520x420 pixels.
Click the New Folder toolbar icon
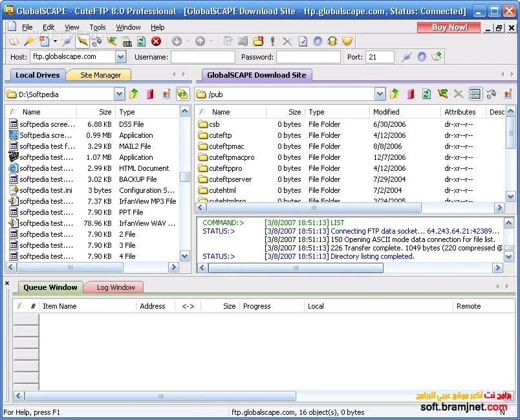tap(258, 41)
